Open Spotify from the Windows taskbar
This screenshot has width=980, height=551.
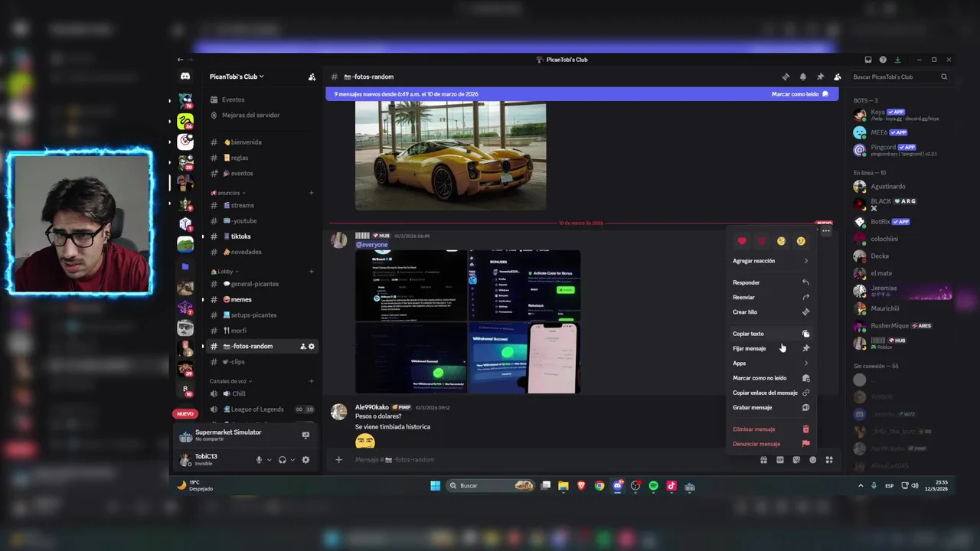pos(653,486)
